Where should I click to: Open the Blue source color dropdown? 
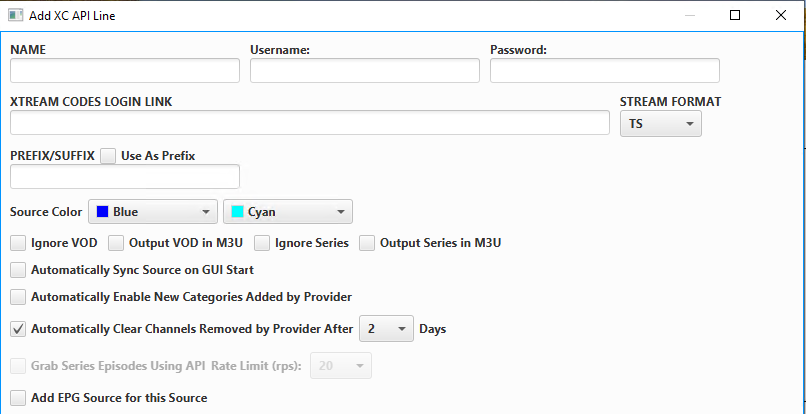153,212
